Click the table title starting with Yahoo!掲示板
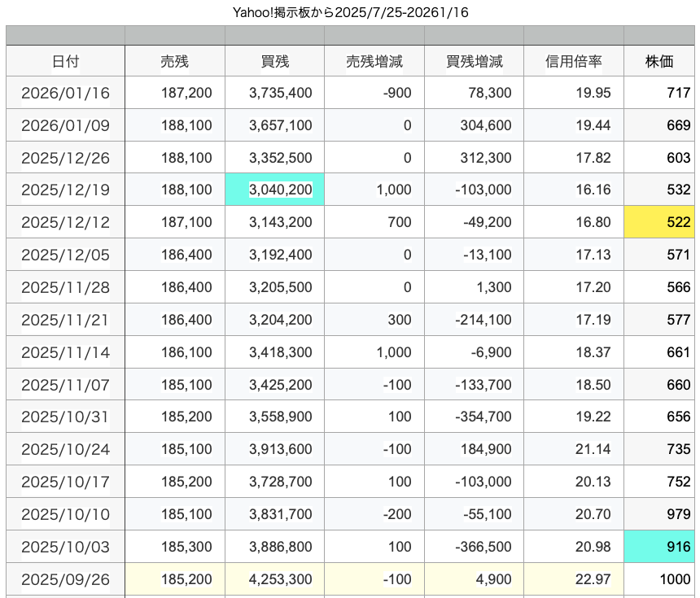The width and height of the screenshot is (700, 598). coord(350,12)
